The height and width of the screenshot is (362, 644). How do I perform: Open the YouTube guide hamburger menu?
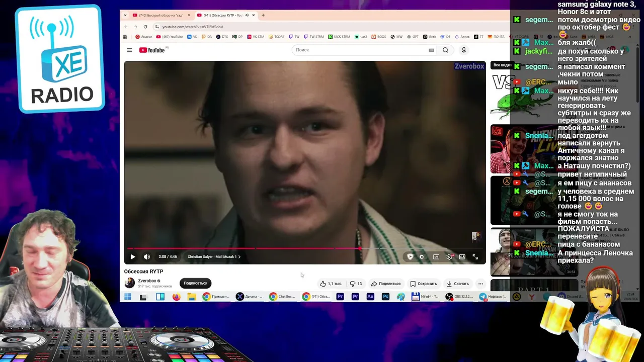(129, 50)
